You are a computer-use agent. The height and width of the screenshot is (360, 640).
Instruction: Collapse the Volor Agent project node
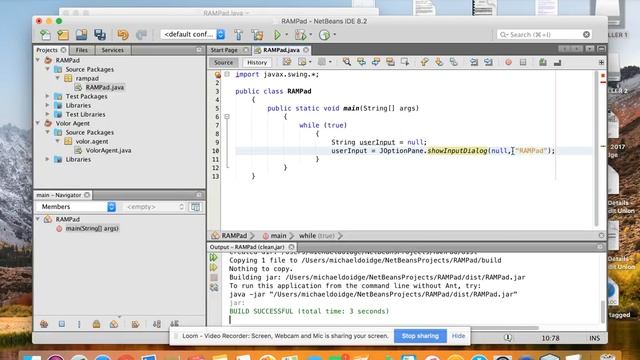tap(38, 123)
